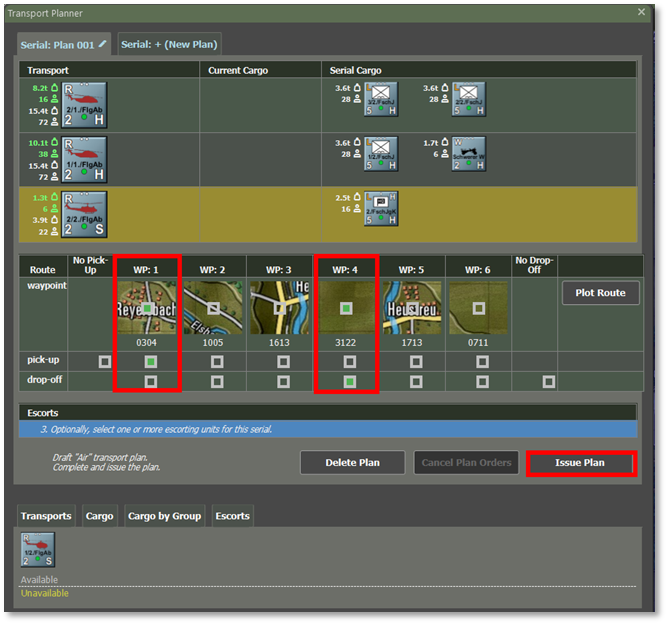Screen dimensions: 667x624
Task: Uncheck drop-off at waypoint 4
Action: [x=349, y=381]
